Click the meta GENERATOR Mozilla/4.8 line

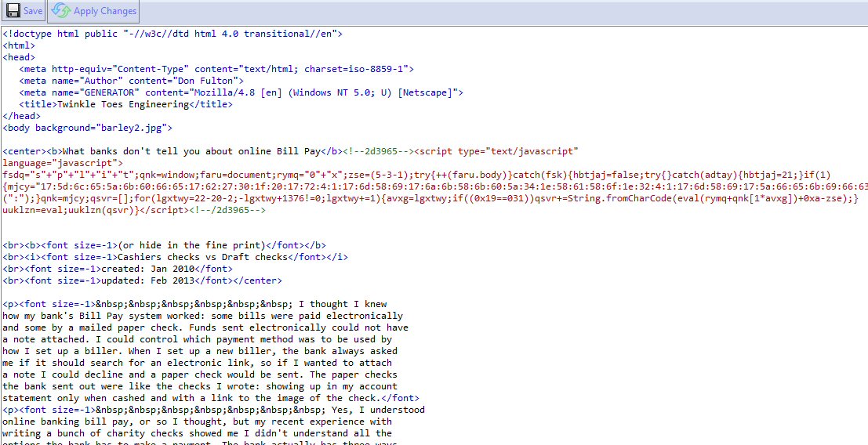click(x=242, y=92)
